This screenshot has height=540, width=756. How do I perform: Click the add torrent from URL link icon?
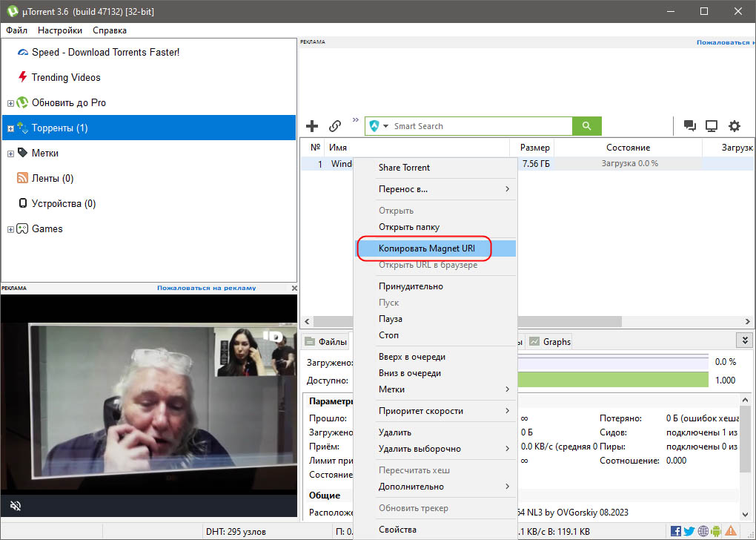click(x=334, y=126)
